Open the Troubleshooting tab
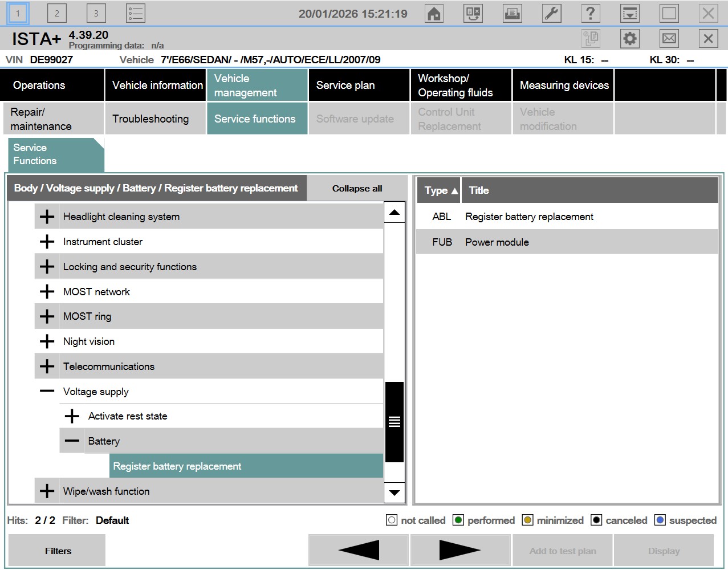728x570 pixels. tap(151, 119)
